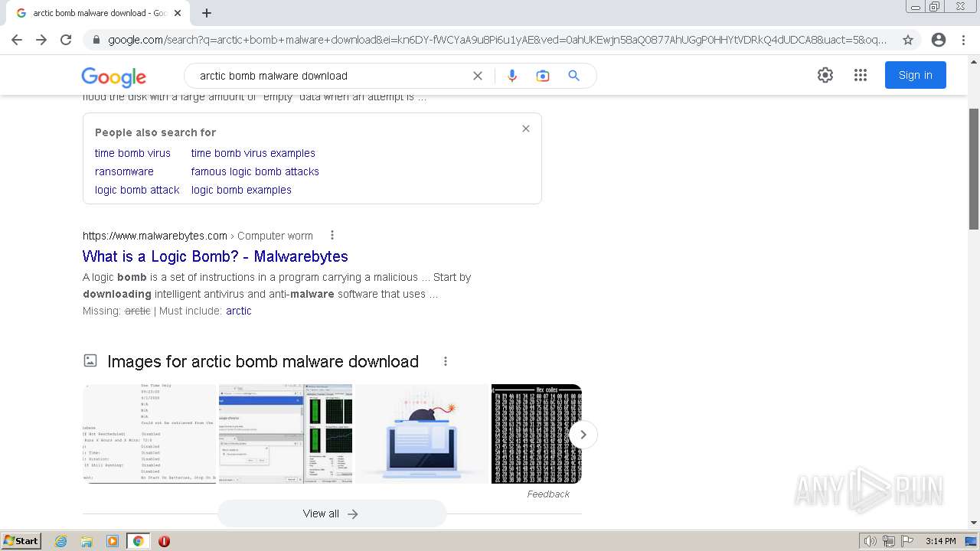This screenshot has width=980, height=551.
Task: Open 'ransomware' related search
Action: (124, 171)
